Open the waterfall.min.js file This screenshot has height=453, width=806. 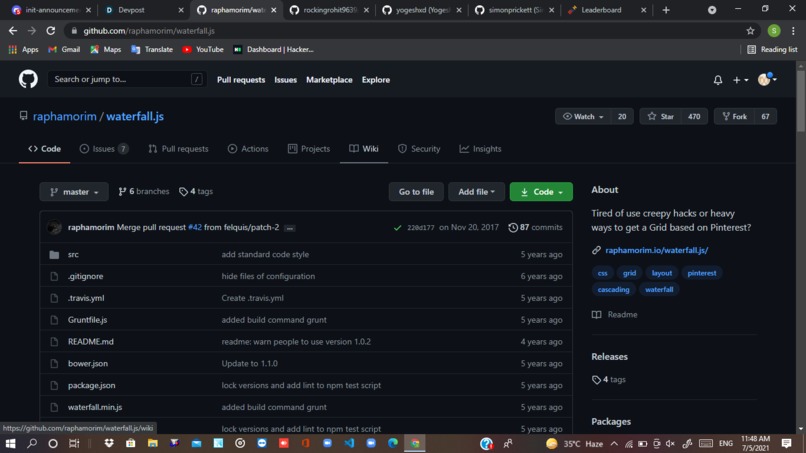[95, 407]
